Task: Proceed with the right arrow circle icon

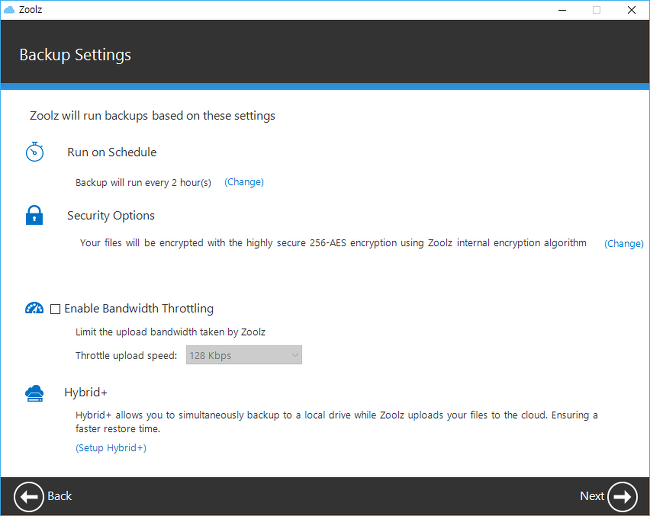Action: [x=622, y=497]
